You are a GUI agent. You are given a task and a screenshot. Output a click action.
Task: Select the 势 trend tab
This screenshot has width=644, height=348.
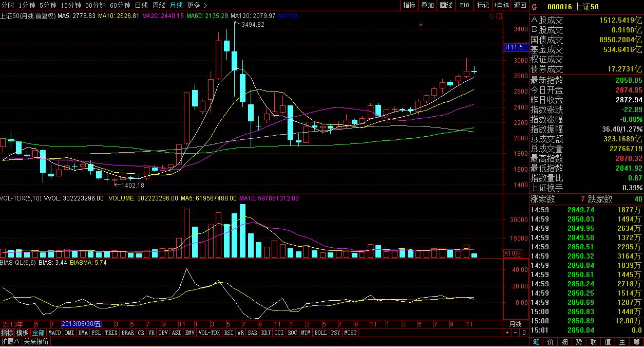[579, 341]
